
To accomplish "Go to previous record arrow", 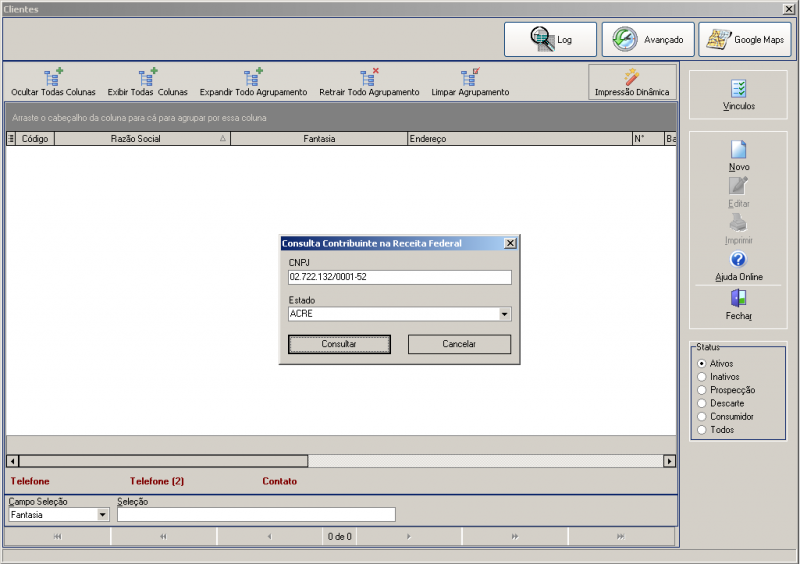I will (269, 536).
